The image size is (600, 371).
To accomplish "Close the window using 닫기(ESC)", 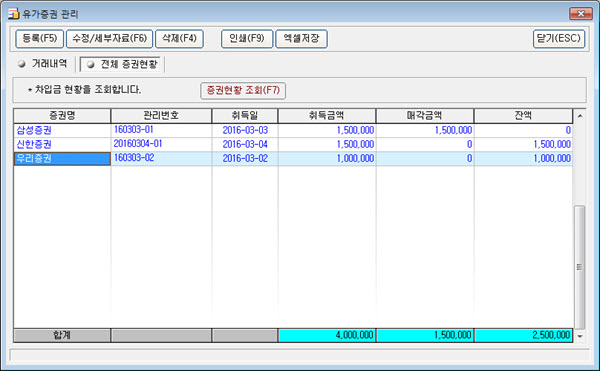I will click(x=559, y=39).
